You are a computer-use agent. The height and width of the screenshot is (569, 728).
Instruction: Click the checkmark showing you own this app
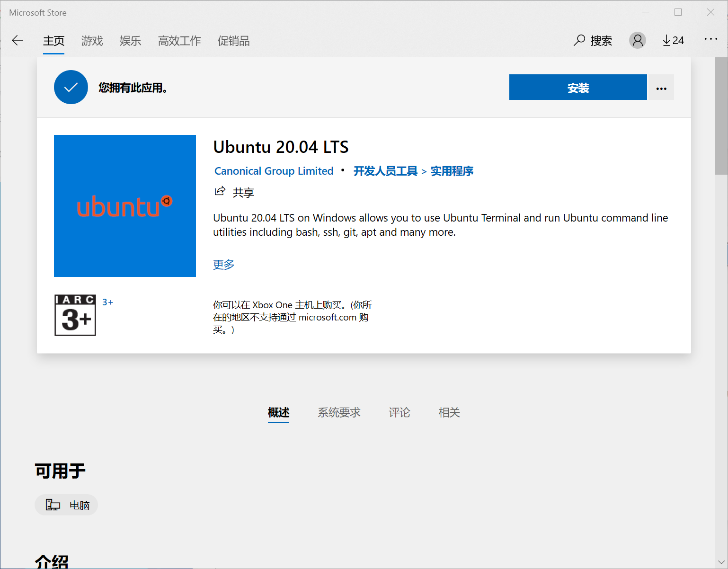pos(71,87)
